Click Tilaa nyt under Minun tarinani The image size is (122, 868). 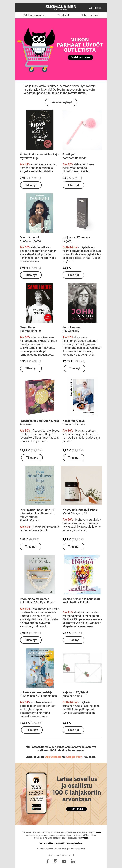pyautogui.click(x=31, y=275)
